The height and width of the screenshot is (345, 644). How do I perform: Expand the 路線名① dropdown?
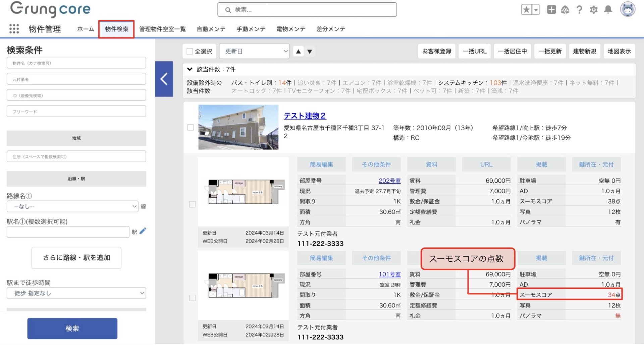coord(72,206)
